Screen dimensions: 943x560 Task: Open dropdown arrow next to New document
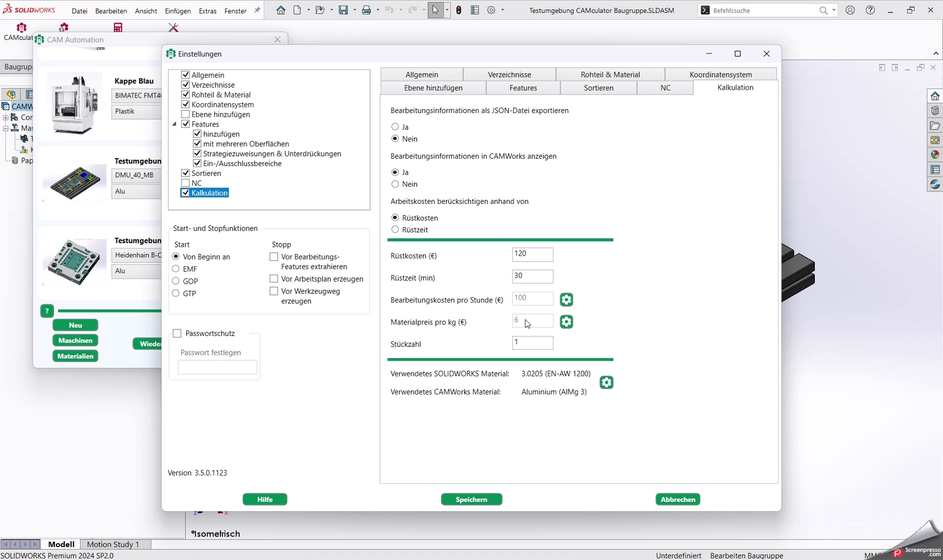click(x=309, y=10)
